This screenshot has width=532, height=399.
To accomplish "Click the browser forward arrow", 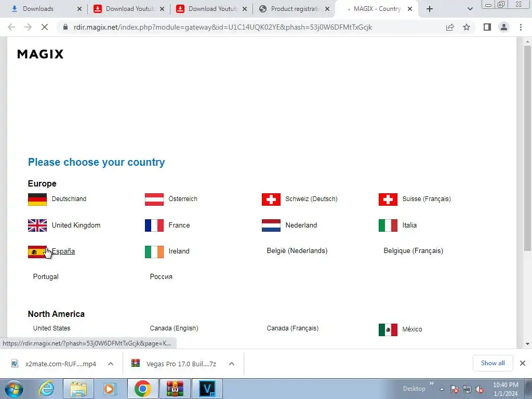I will pos(28,27).
